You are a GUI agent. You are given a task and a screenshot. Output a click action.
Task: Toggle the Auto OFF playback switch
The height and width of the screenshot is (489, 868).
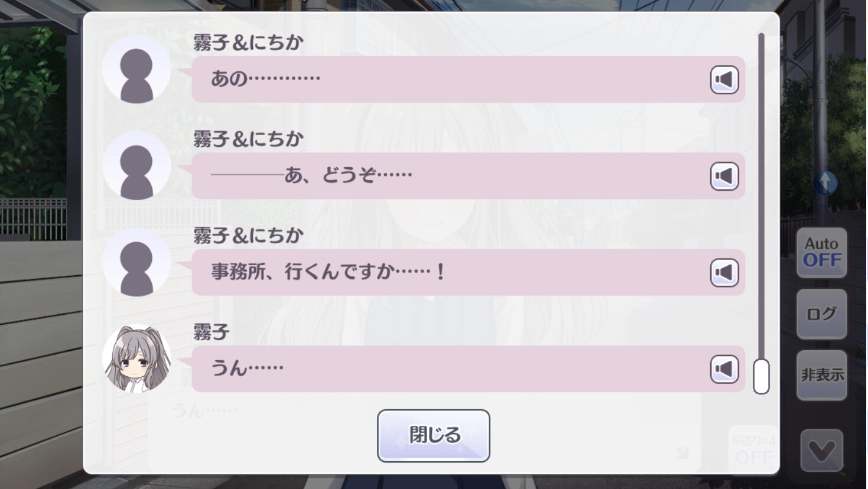coord(821,253)
